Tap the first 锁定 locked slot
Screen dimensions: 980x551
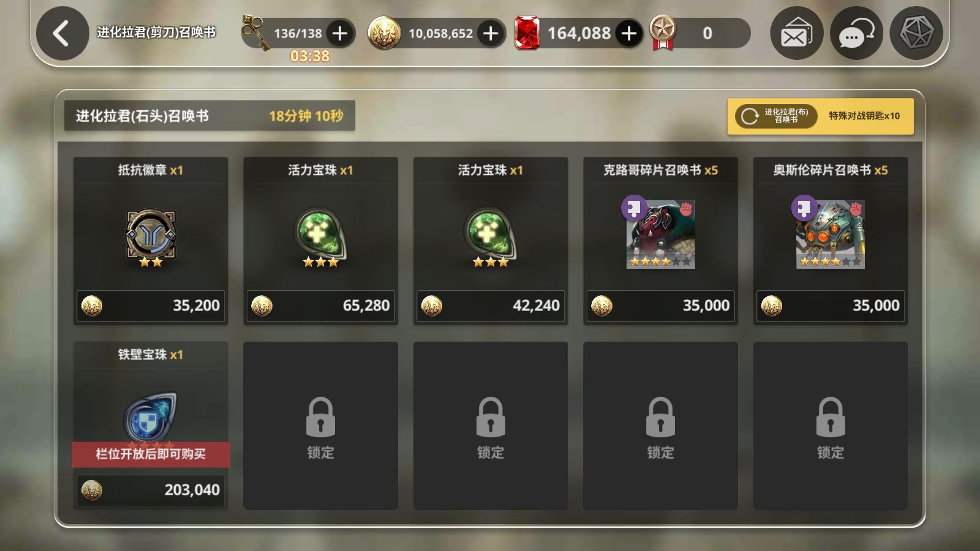click(320, 425)
